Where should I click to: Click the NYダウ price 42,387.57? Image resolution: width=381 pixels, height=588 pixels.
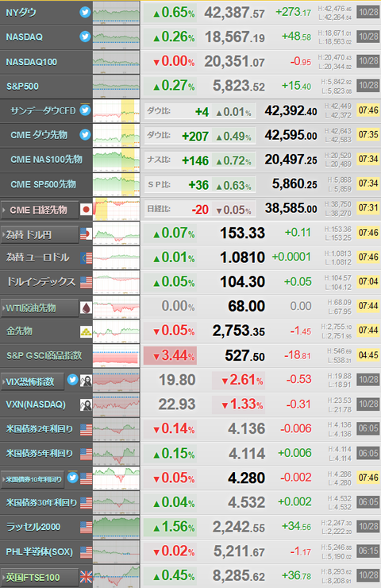click(x=234, y=14)
